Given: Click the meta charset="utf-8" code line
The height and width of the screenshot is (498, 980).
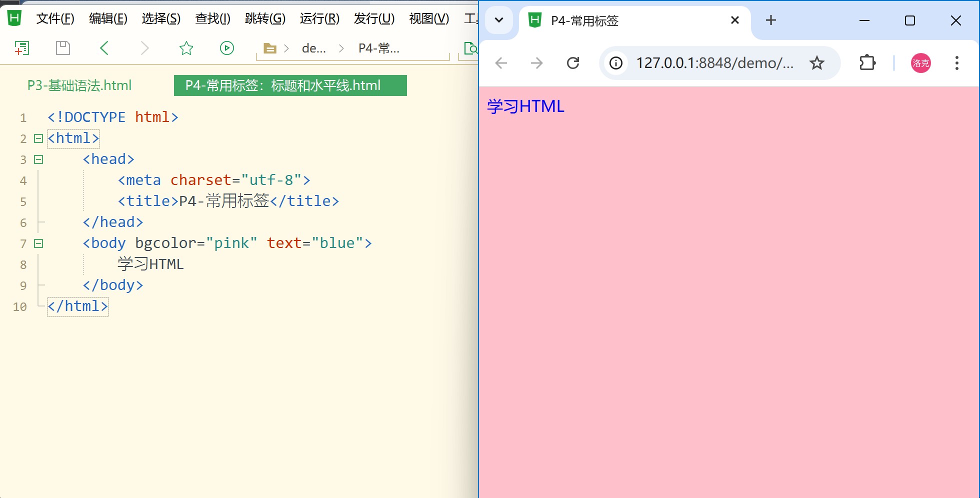Looking at the screenshot, I should pos(214,180).
